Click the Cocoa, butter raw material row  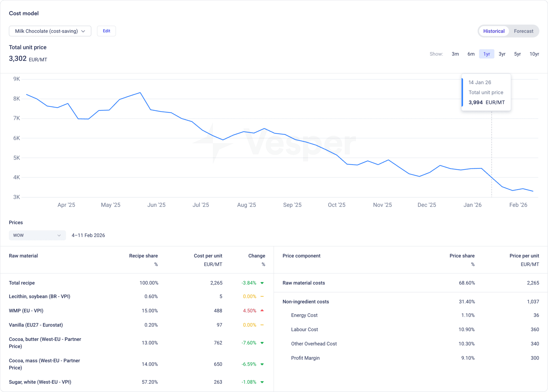pos(45,343)
